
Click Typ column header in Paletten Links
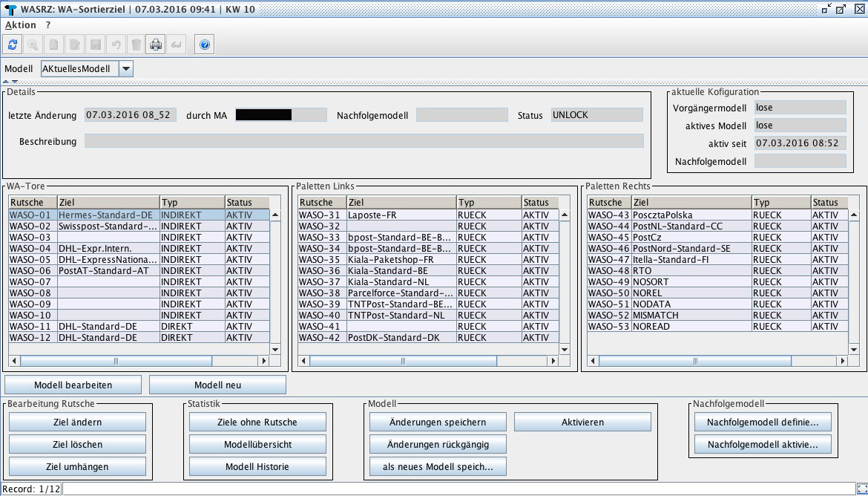click(x=490, y=202)
